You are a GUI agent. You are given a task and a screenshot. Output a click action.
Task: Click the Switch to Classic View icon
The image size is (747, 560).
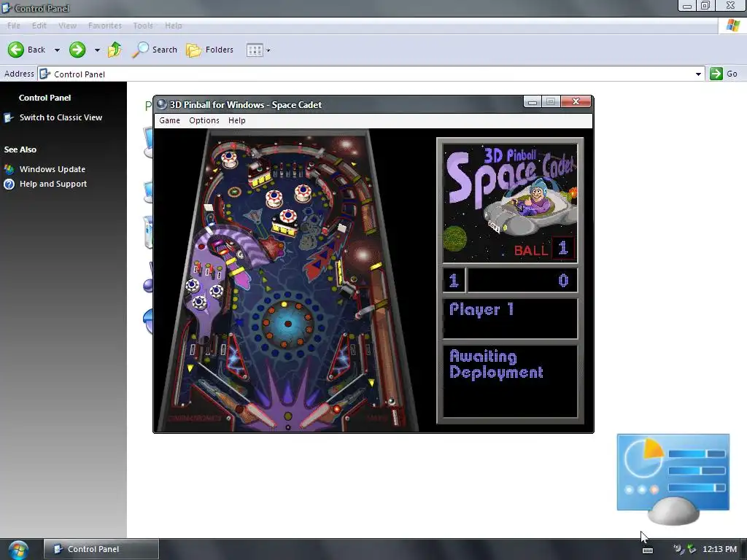point(9,117)
